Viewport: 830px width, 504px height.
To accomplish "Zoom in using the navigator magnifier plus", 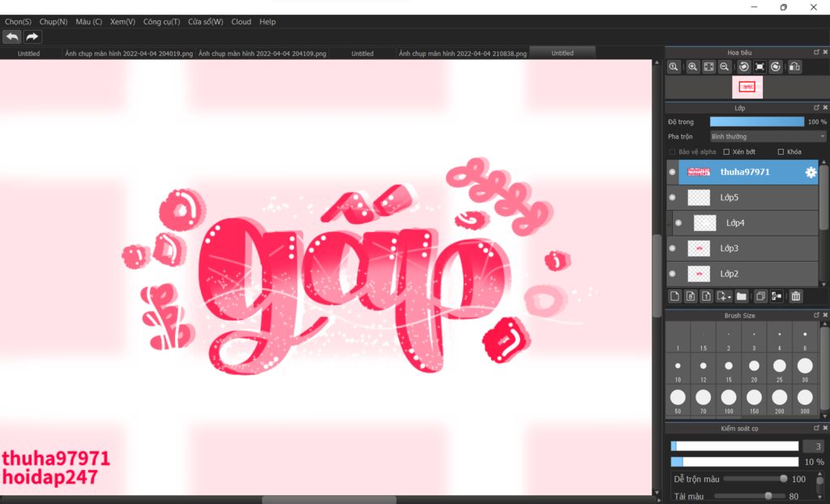I will (x=692, y=66).
